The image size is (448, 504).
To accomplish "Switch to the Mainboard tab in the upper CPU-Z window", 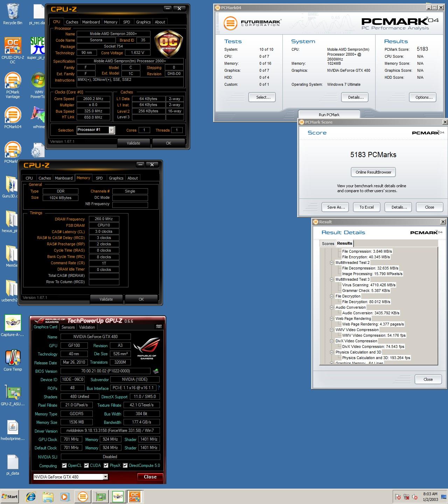I will [x=91, y=22].
